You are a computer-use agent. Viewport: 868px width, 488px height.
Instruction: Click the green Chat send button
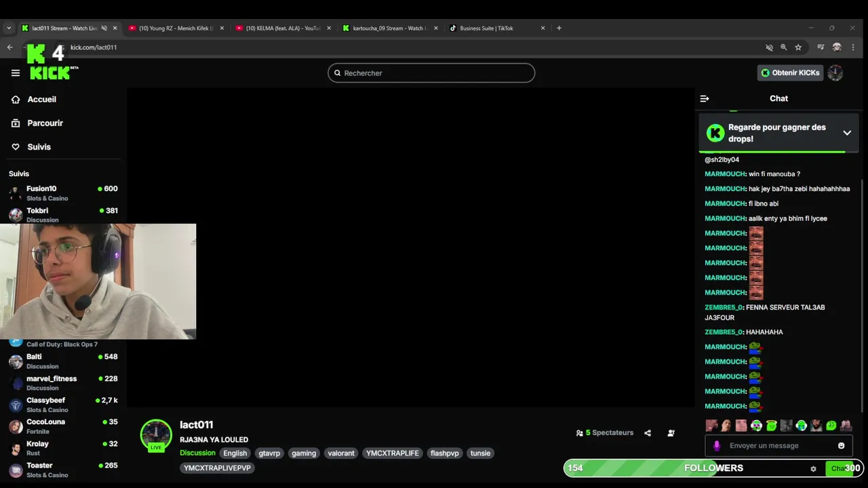[x=838, y=468]
